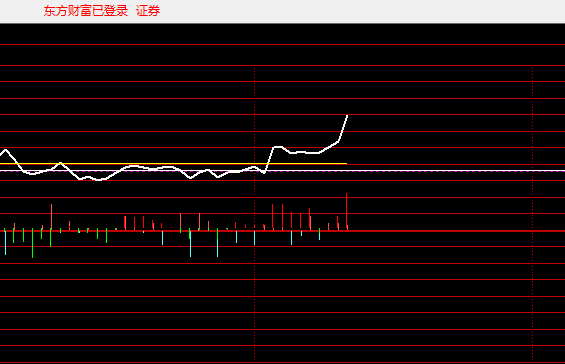Click the opening peak of the white price line

pos(5,150)
